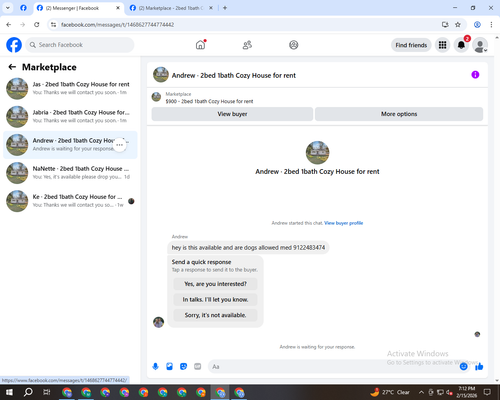Viewport: 500px width, 400px height.
Task: Send a thumbs up like
Action: [479, 367]
